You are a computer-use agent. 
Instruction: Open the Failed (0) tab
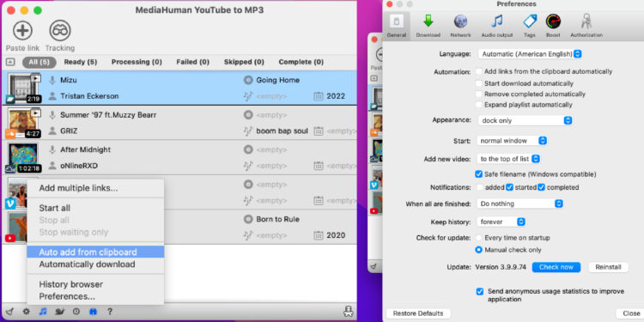(x=192, y=62)
